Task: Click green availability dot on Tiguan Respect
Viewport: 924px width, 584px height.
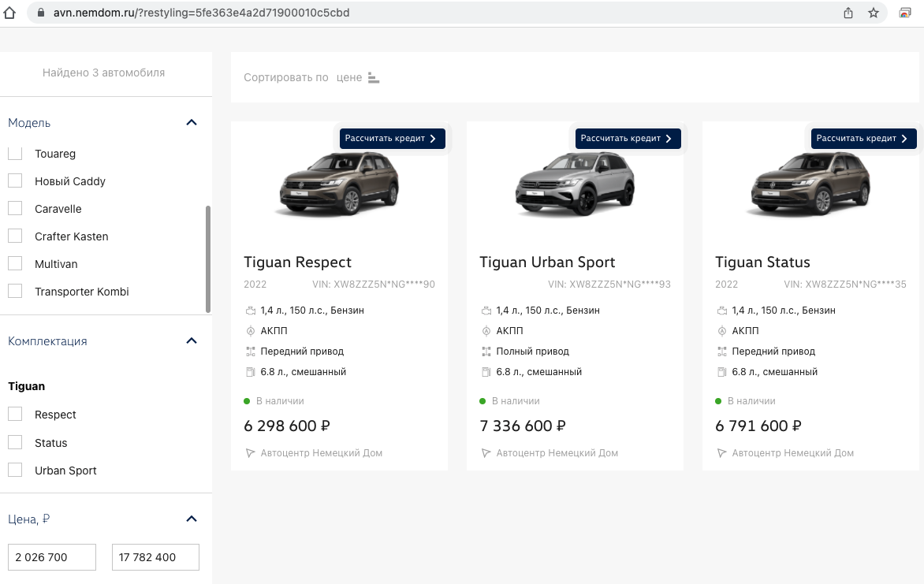Action: coord(247,401)
